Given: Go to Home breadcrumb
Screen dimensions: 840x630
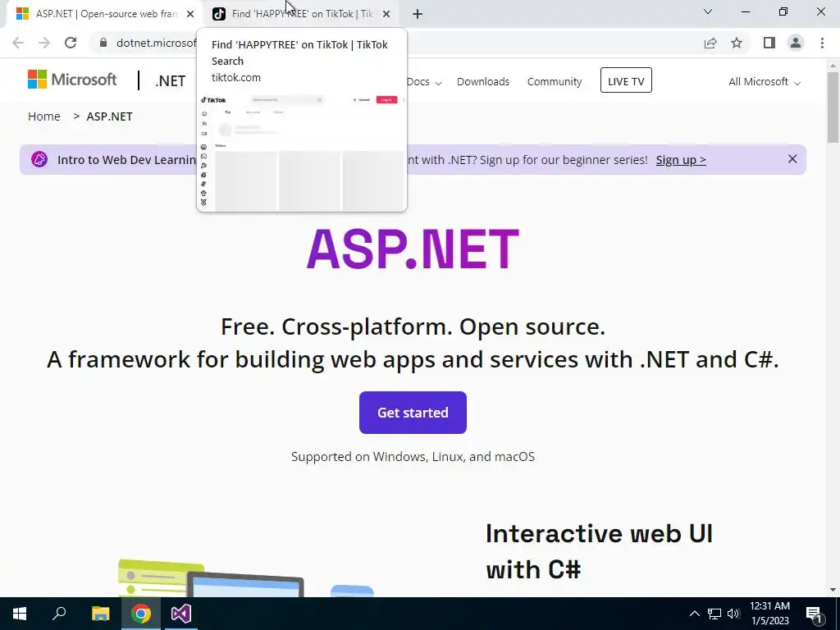Looking at the screenshot, I should tap(44, 116).
